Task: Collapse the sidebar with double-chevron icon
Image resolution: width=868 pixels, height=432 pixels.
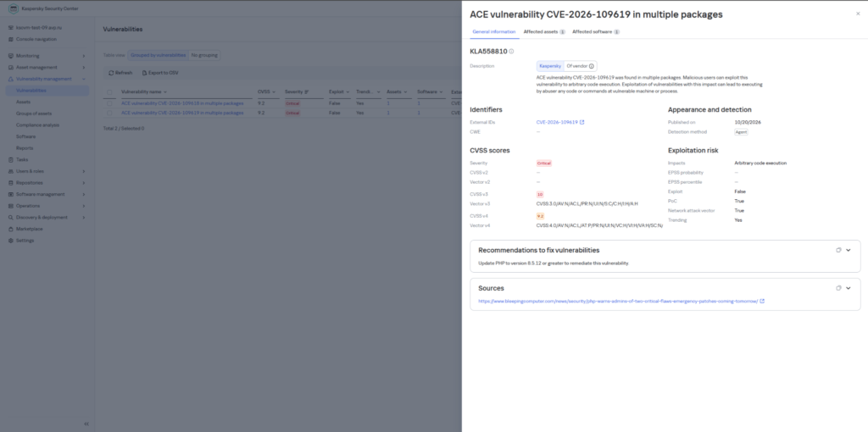Action: tap(86, 424)
